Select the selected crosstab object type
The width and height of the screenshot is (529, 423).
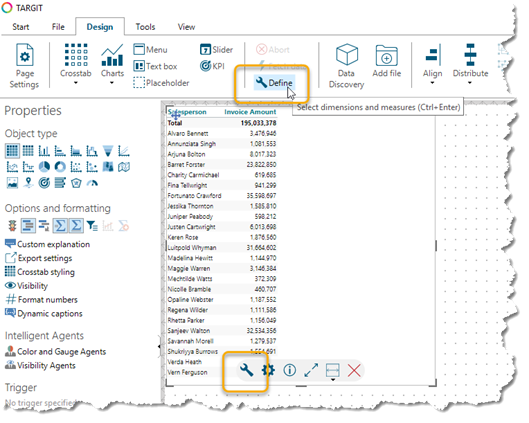tap(12, 150)
